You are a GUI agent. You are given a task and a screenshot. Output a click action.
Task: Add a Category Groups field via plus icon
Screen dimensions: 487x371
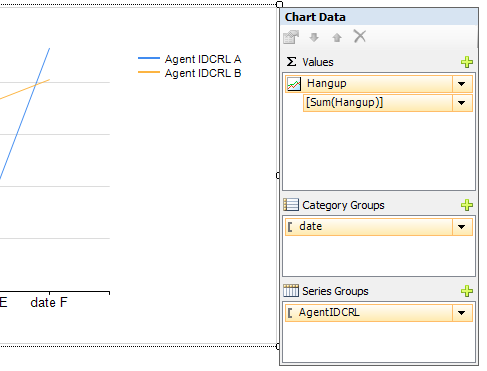467,205
